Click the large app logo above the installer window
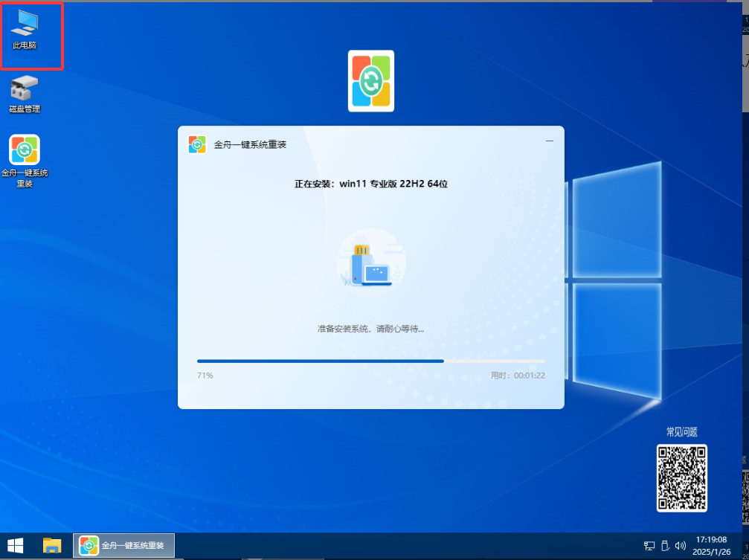 pyautogui.click(x=370, y=81)
